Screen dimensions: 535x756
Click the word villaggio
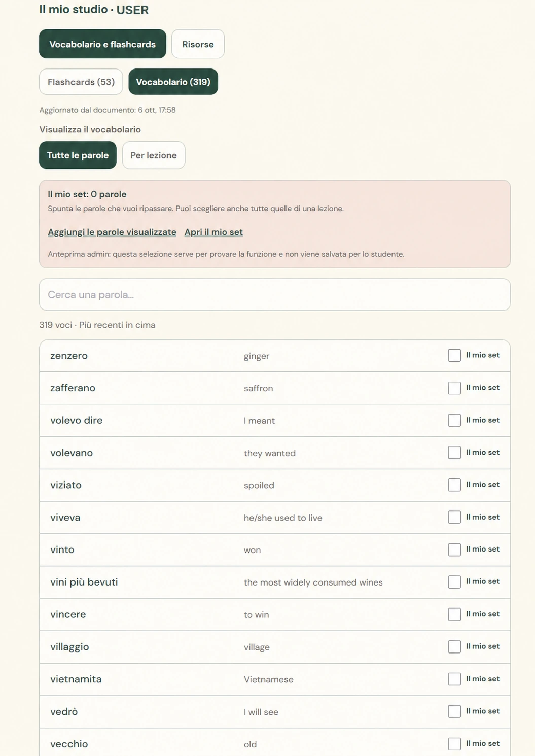[x=69, y=647]
